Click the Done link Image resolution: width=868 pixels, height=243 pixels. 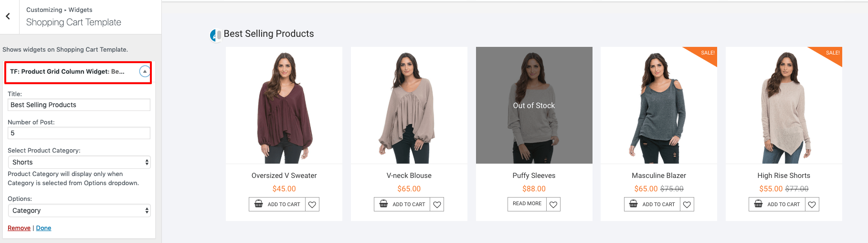click(x=43, y=228)
